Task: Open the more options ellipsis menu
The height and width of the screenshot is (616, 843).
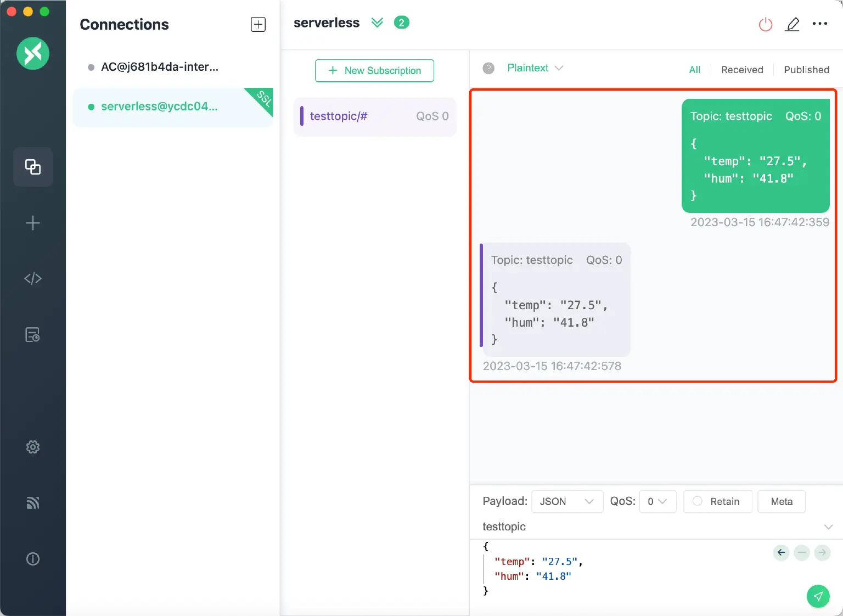Action: coord(819,24)
